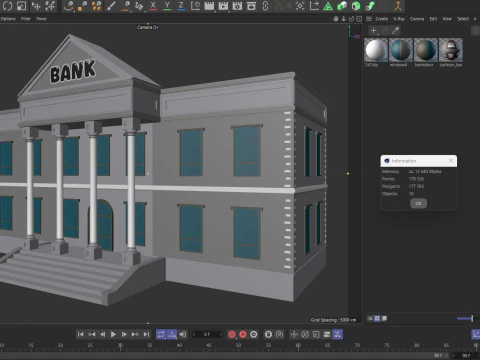Toggle the rotation key recording icon
480x360 pixels.
pos(305,334)
